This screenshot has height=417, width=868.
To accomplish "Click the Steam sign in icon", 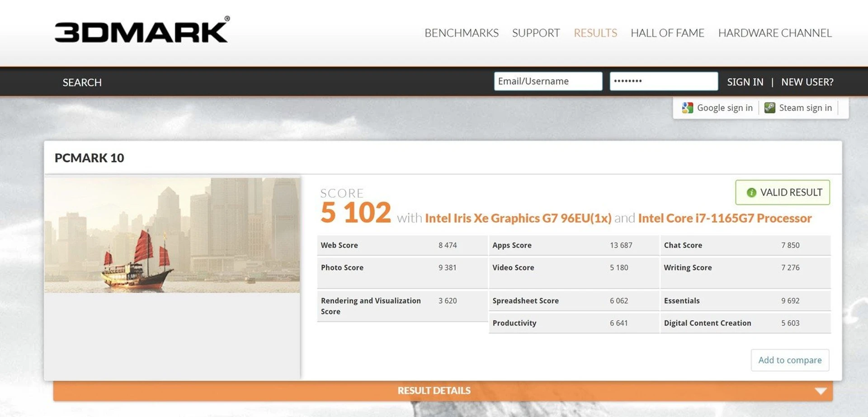I will 769,108.
